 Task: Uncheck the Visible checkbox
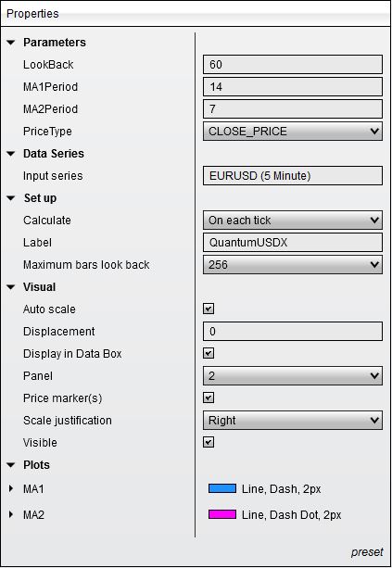[x=209, y=442]
